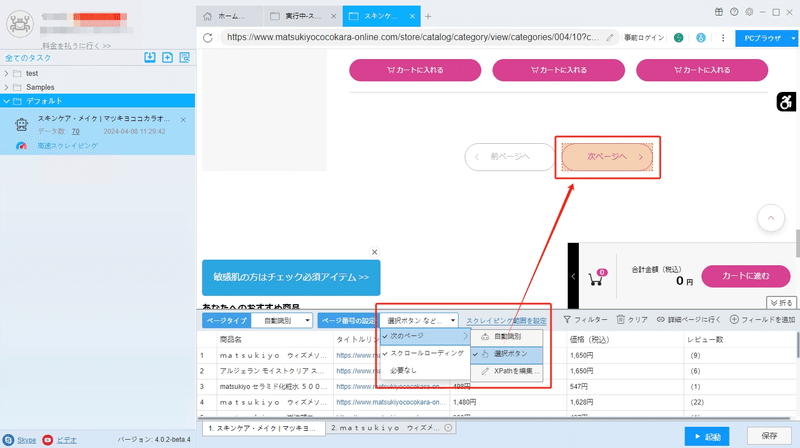Select bottom tab 1. スキンケア・メイク
Viewport: 800px width, 448px height.
click(264, 428)
